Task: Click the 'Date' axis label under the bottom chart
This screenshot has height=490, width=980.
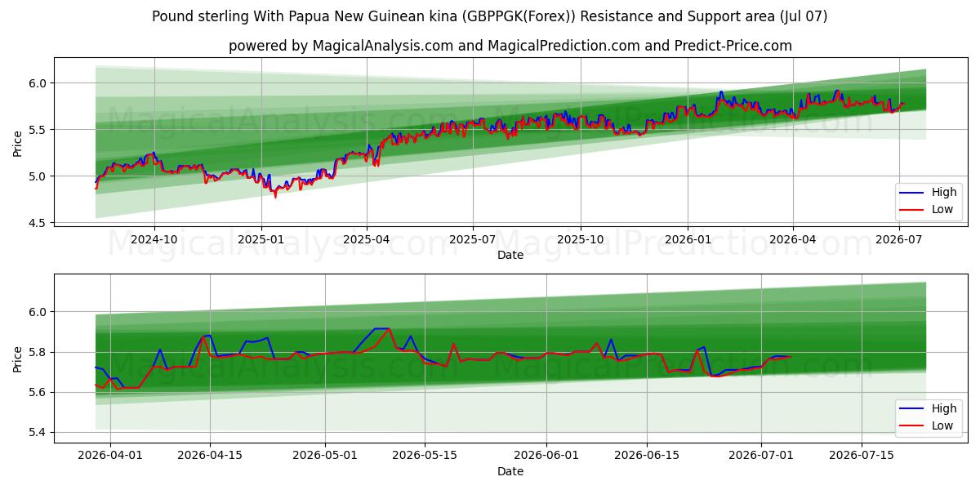Action: pos(510,471)
